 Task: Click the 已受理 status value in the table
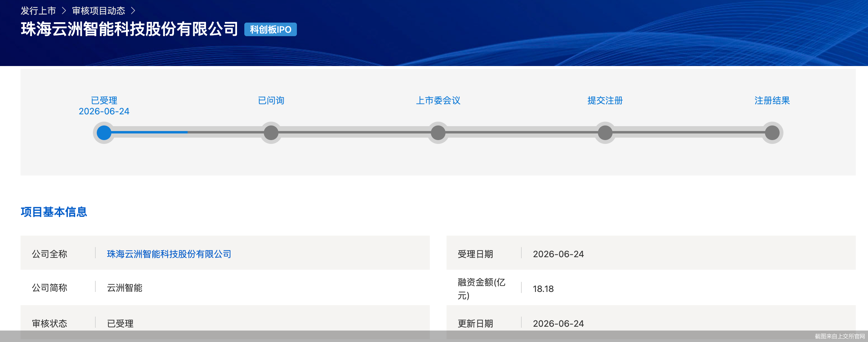pos(120,324)
